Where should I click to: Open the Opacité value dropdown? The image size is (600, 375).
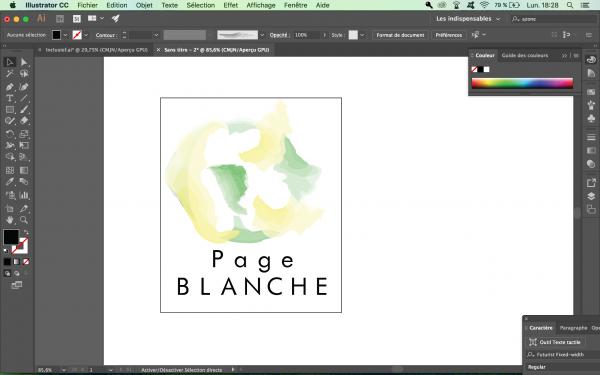(324, 35)
